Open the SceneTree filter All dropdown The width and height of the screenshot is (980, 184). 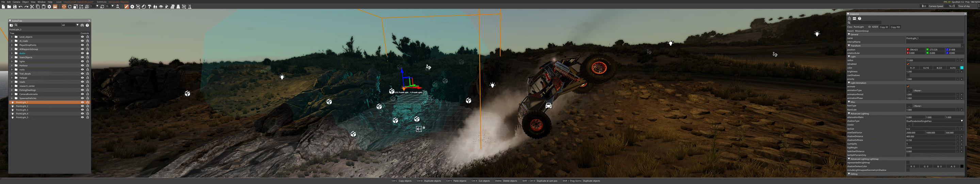tap(70, 26)
